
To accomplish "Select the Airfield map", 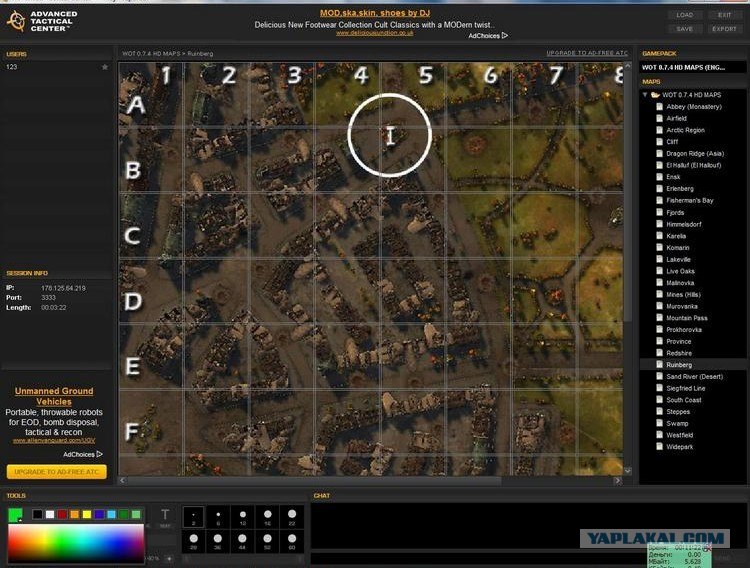I will [676, 118].
